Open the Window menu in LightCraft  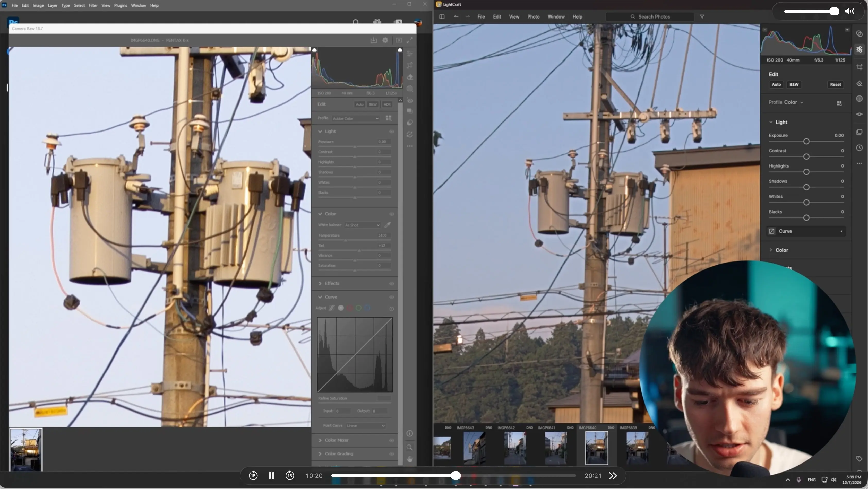click(556, 16)
